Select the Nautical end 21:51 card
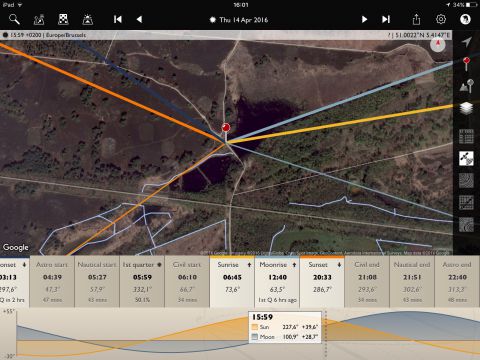The height and width of the screenshot is (360, 480). click(x=412, y=282)
